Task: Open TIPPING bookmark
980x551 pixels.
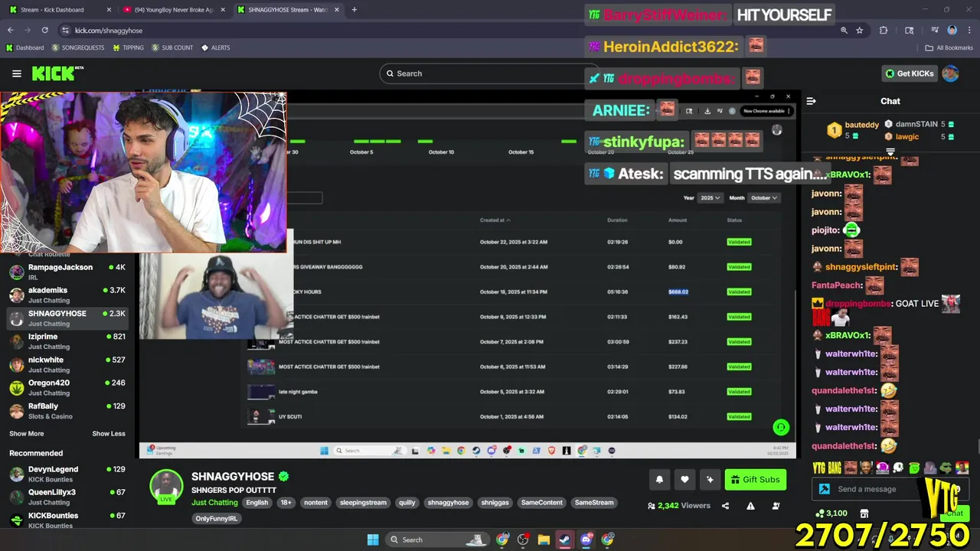Action: [x=128, y=47]
